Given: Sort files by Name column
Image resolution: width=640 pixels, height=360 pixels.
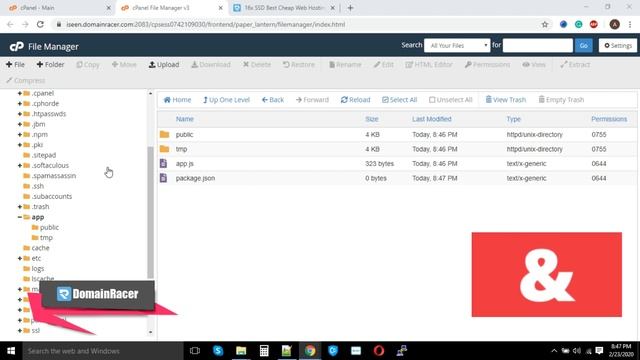Looking at the screenshot, I should point(184,119).
